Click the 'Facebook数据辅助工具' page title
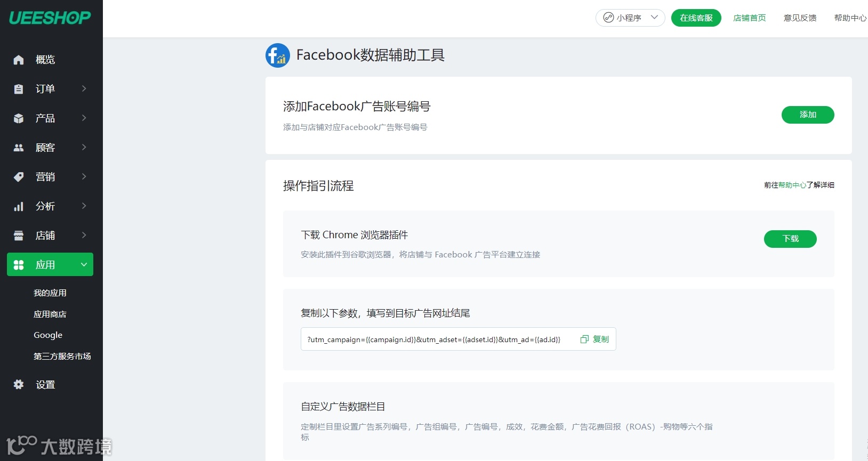The width and height of the screenshot is (868, 461). (x=371, y=55)
